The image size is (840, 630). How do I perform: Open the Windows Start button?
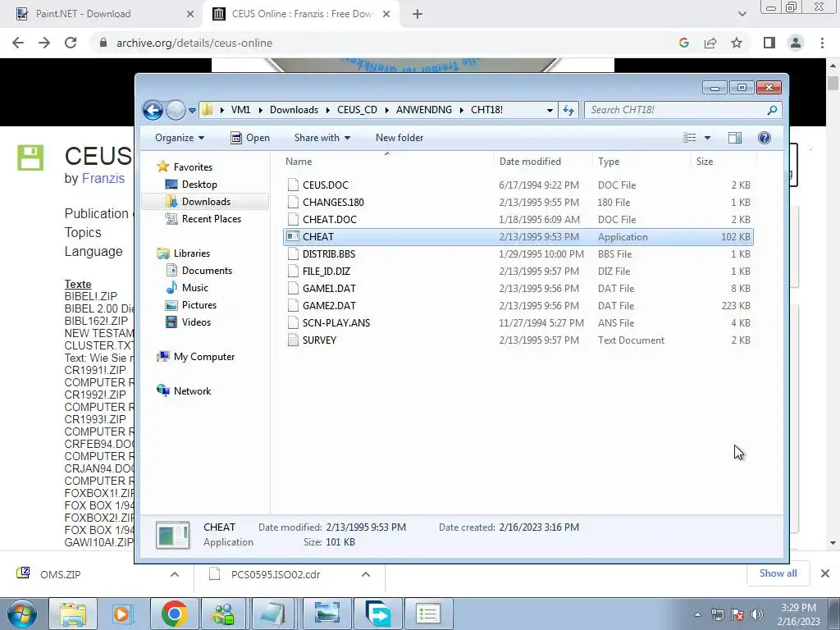(x=21, y=614)
